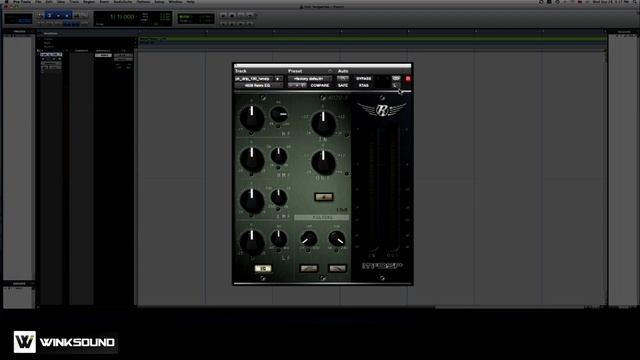Click the low-pass filter frequency knob

337,238
